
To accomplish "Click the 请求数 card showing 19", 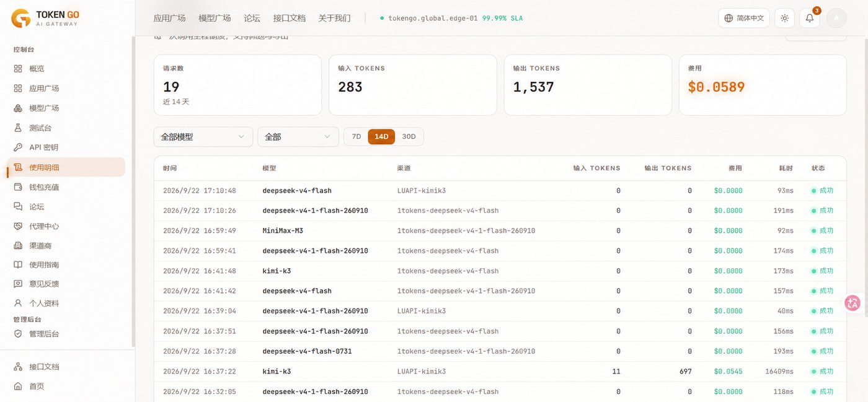I will point(237,85).
